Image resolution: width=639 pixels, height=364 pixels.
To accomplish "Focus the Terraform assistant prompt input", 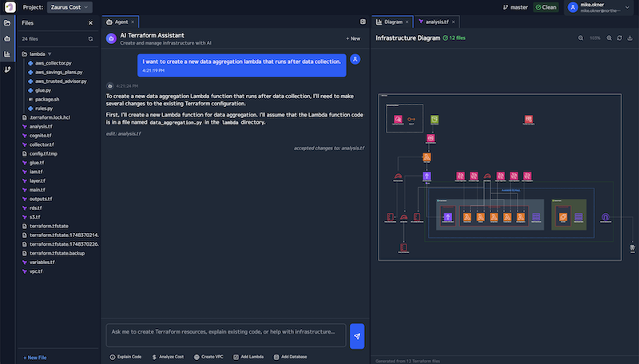I will 226,335.
